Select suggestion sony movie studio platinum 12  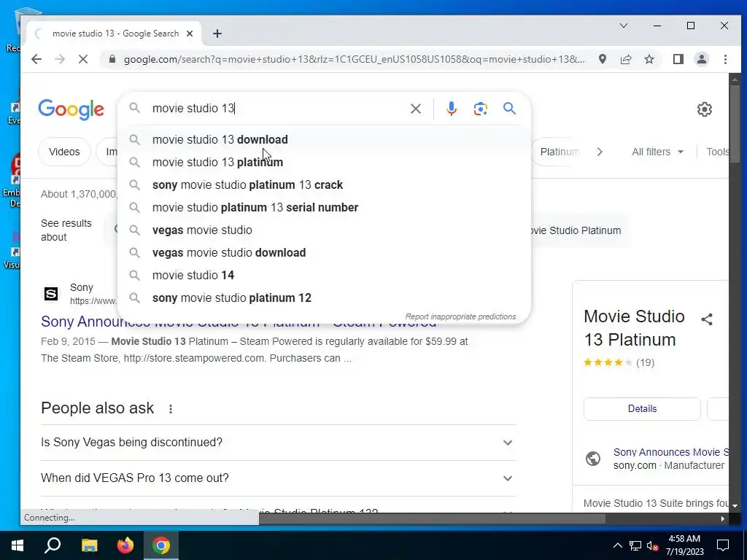tap(324, 298)
